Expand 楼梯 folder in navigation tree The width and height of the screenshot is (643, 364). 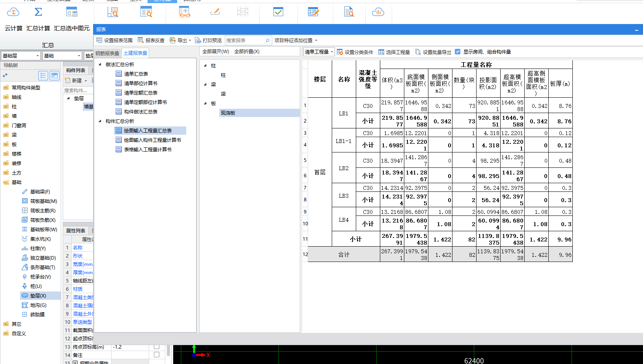(x=6, y=154)
